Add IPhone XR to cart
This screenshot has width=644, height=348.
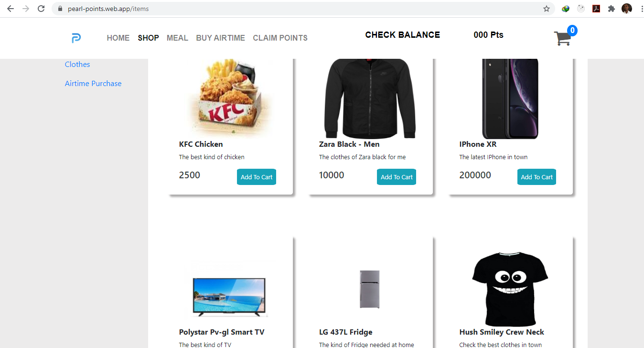(537, 177)
